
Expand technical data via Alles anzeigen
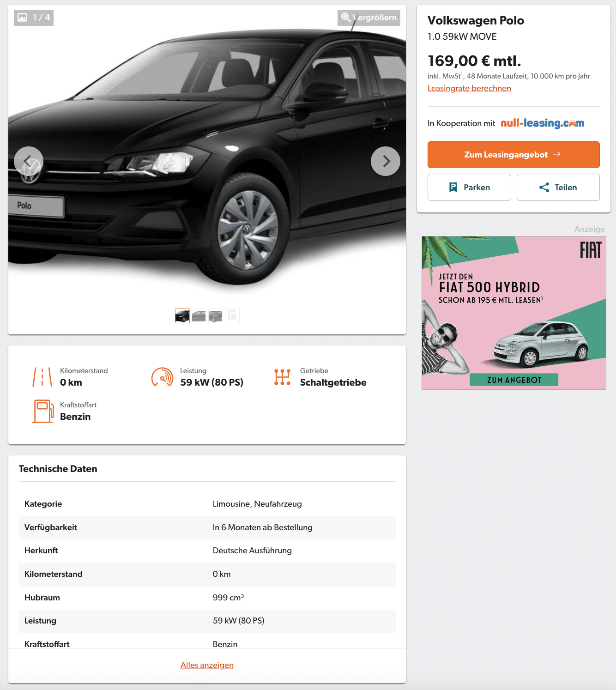click(x=207, y=665)
